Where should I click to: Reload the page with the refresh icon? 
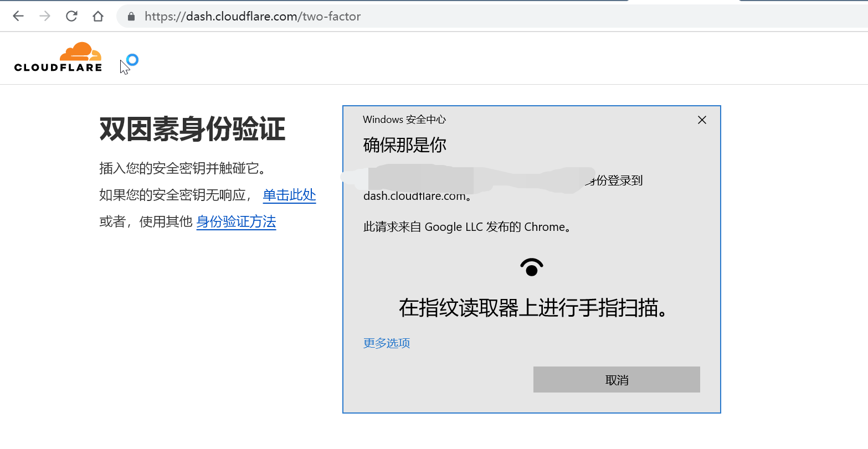pos(71,16)
